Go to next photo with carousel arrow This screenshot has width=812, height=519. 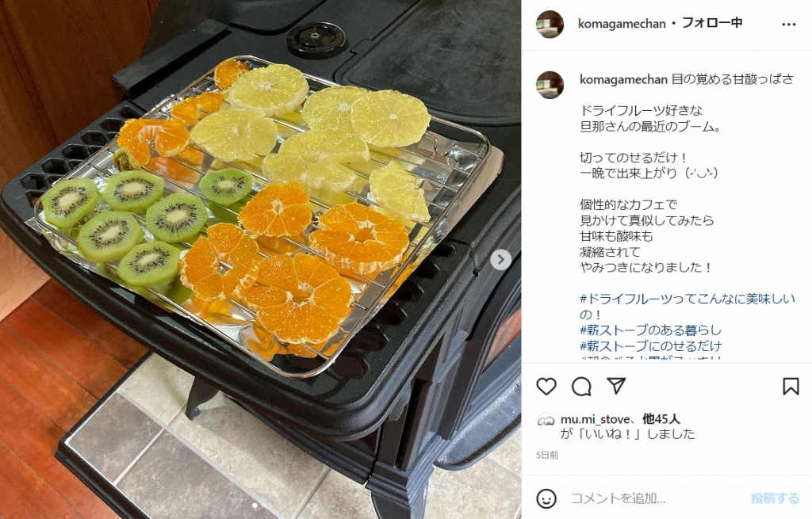(501, 260)
